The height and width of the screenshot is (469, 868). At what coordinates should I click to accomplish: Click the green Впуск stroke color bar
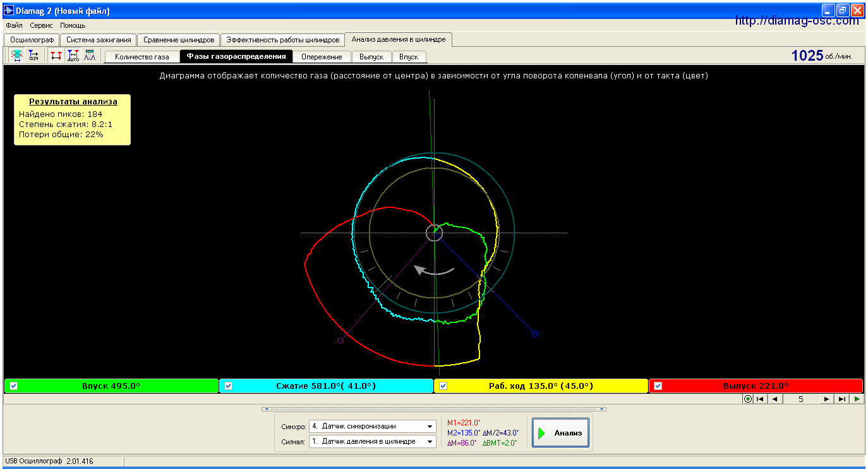tap(111, 386)
